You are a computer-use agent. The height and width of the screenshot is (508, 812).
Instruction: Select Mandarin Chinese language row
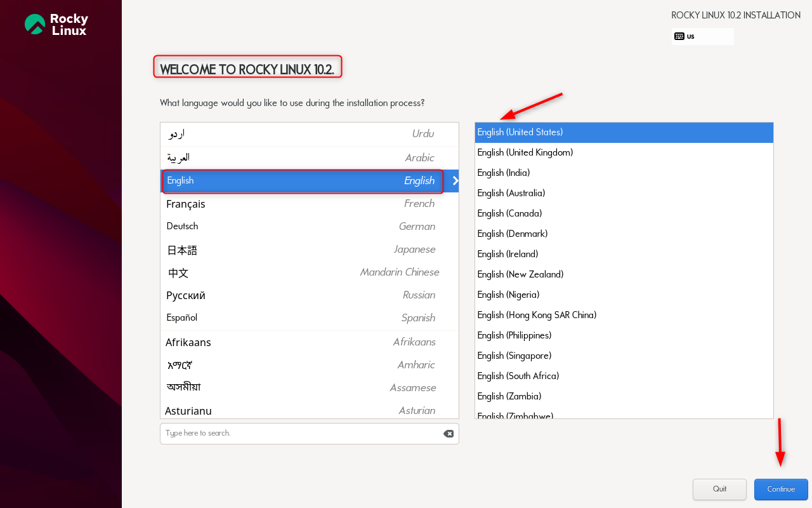click(310, 272)
